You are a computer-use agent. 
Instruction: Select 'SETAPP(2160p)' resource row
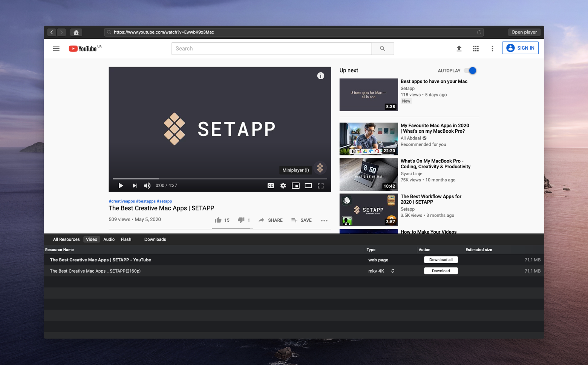point(294,271)
